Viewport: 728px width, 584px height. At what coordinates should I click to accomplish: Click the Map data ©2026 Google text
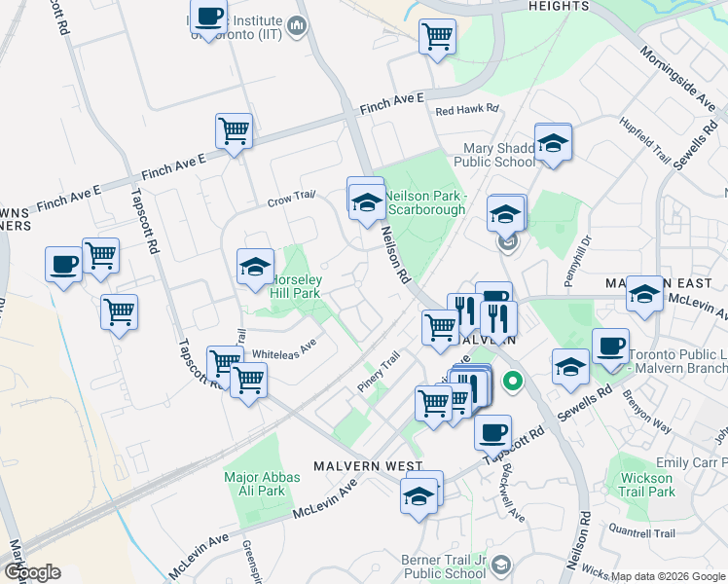pyautogui.click(x=668, y=577)
